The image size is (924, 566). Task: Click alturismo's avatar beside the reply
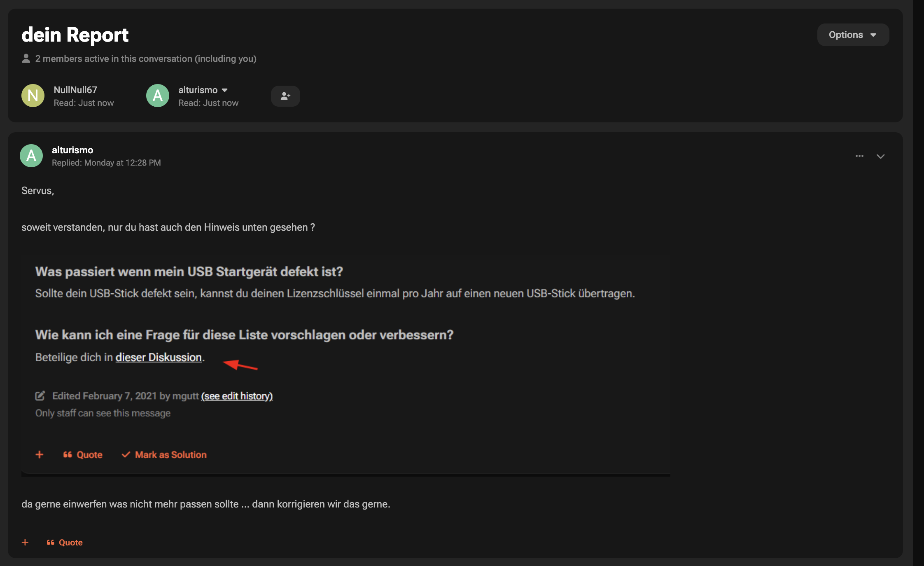pyautogui.click(x=31, y=156)
